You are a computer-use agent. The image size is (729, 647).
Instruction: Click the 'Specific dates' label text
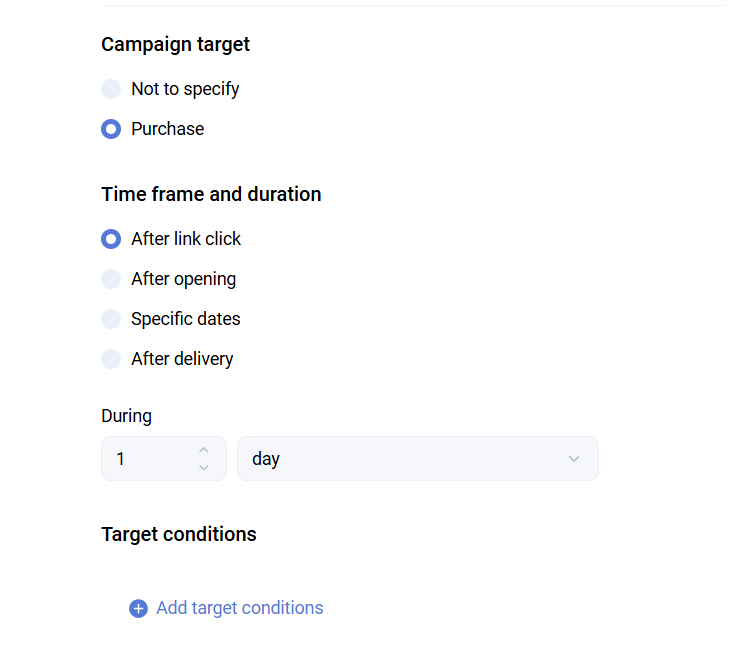[x=186, y=319]
